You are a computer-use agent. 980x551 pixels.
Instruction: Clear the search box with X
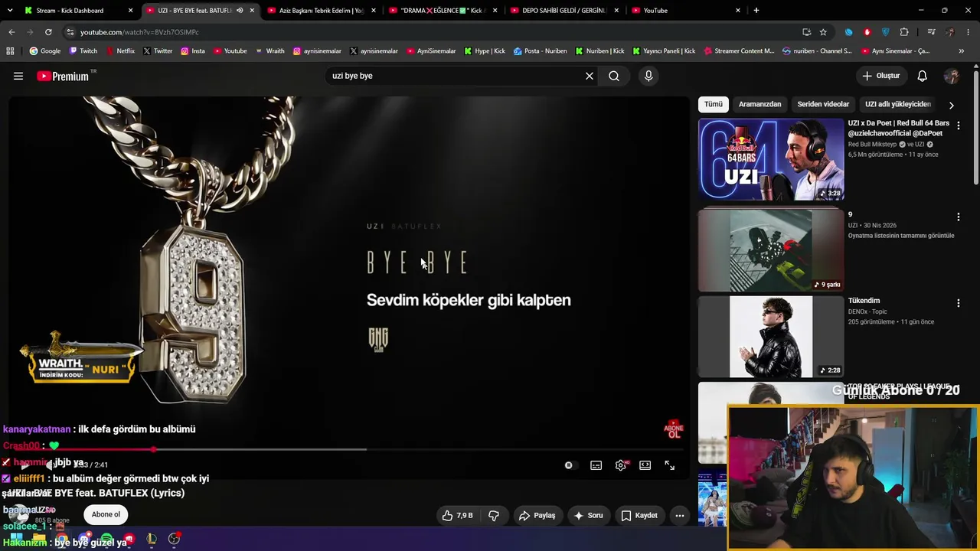click(590, 76)
